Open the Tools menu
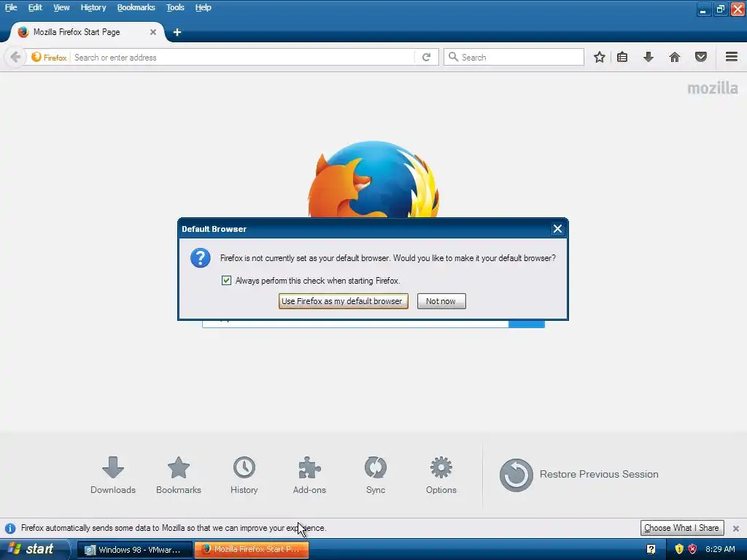Image resolution: width=747 pixels, height=560 pixels. pos(175,7)
